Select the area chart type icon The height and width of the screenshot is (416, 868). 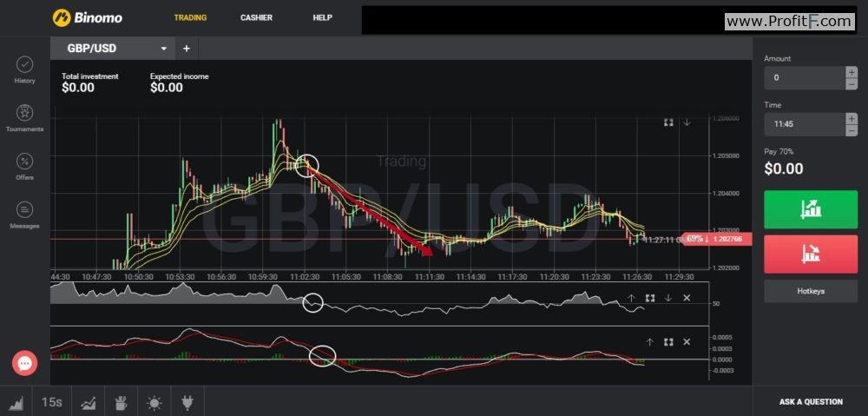[x=16, y=402]
